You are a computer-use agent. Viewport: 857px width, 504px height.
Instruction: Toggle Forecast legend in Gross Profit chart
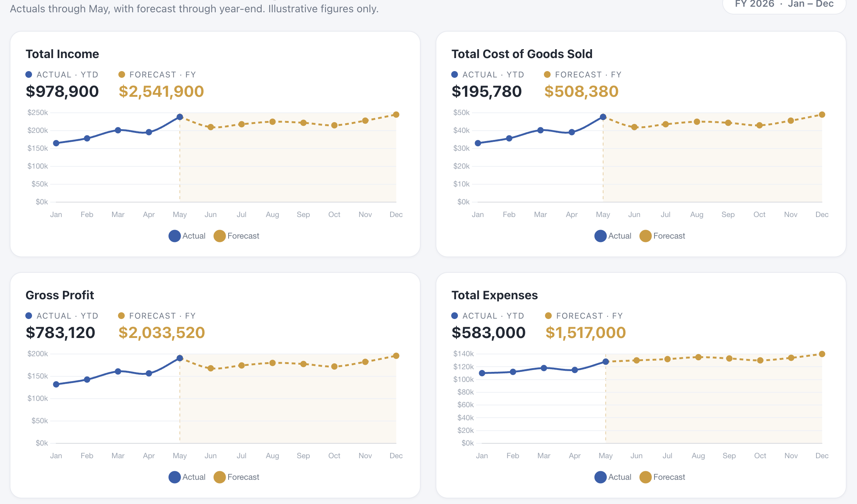click(236, 477)
